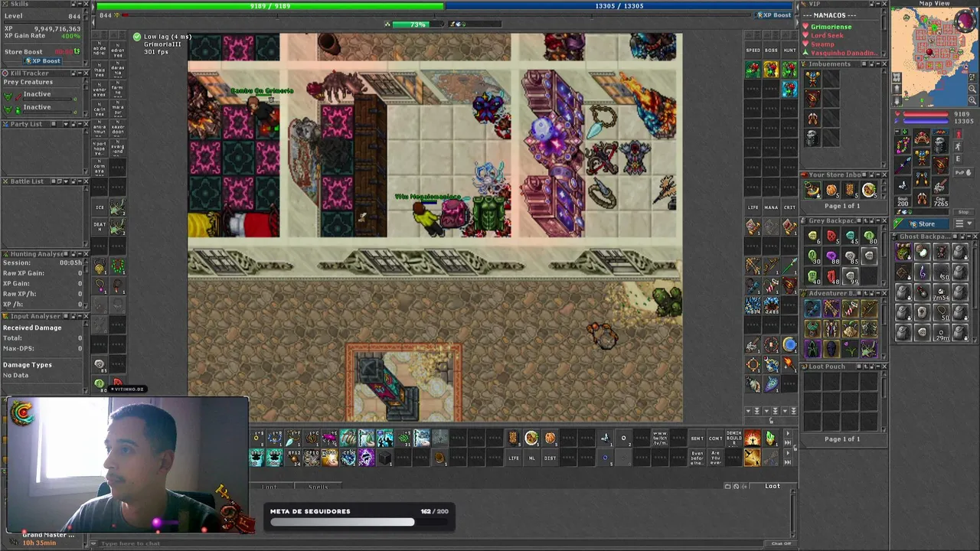
Task: Select the CRIT action bar label
Action: click(789, 207)
